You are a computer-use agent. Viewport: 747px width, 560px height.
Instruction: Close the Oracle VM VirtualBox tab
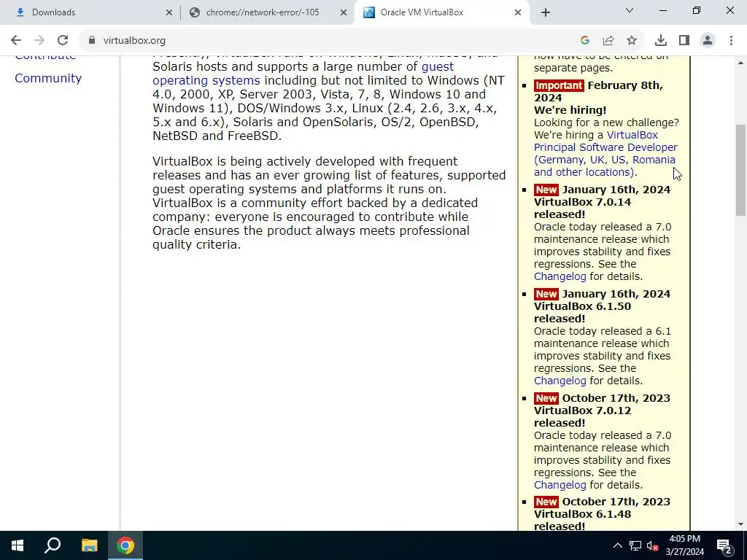coord(518,12)
